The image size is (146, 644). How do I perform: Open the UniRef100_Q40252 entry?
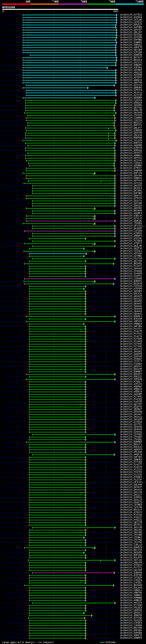click(x=131, y=186)
